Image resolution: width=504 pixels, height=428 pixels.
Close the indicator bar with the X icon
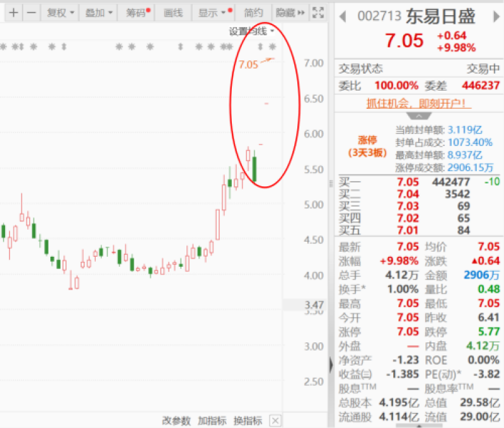275,420
